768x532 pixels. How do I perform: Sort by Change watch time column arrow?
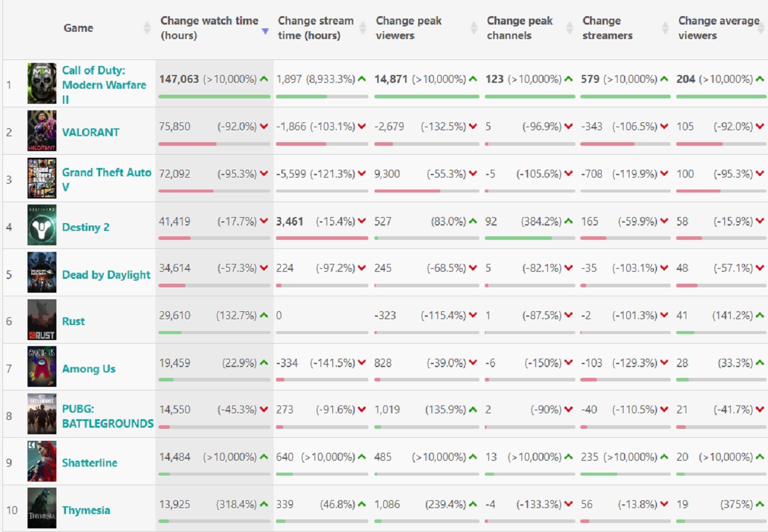(x=265, y=31)
